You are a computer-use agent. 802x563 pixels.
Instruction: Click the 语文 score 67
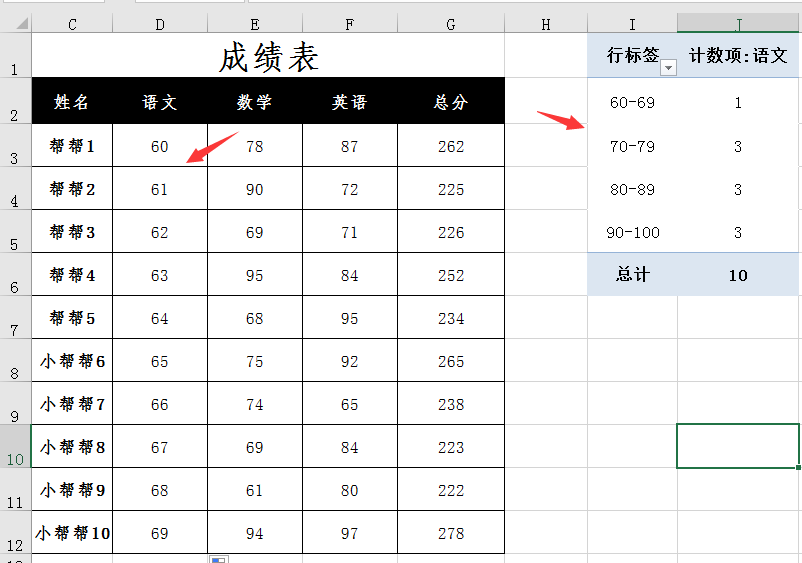point(160,446)
